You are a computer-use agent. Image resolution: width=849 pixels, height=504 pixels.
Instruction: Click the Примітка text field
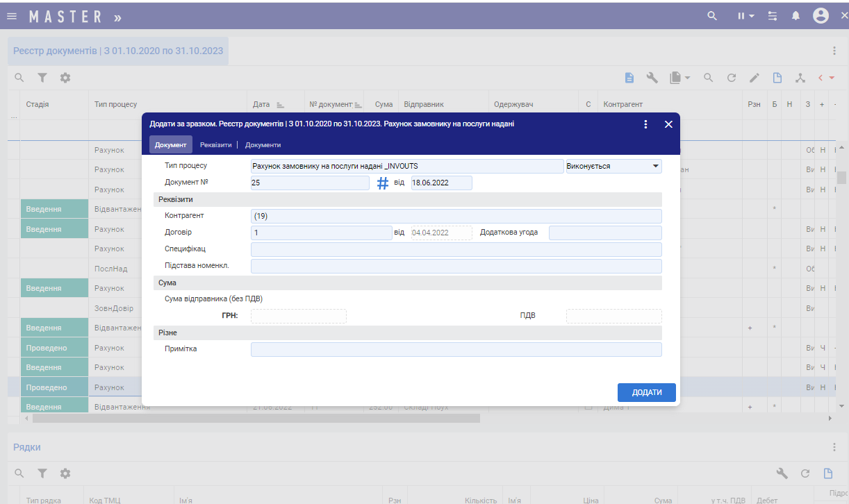pyautogui.click(x=456, y=349)
